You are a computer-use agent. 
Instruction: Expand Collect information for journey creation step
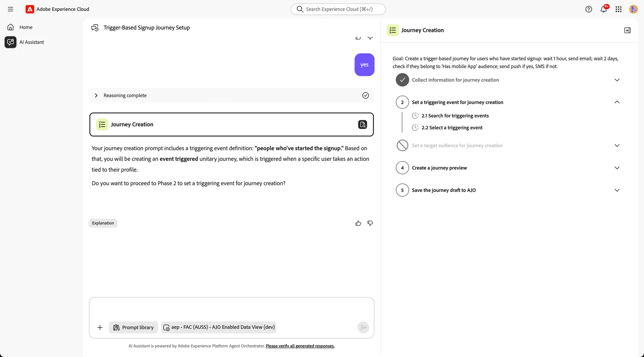click(x=617, y=80)
